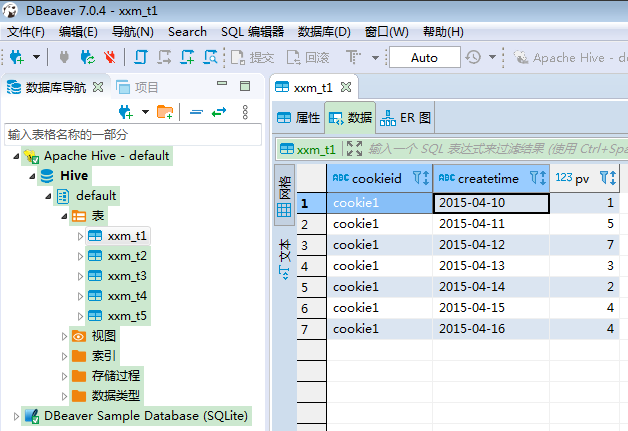Screen dimensions: 628x431
Task: Open the 文件(F) menu
Action: point(26,32)
